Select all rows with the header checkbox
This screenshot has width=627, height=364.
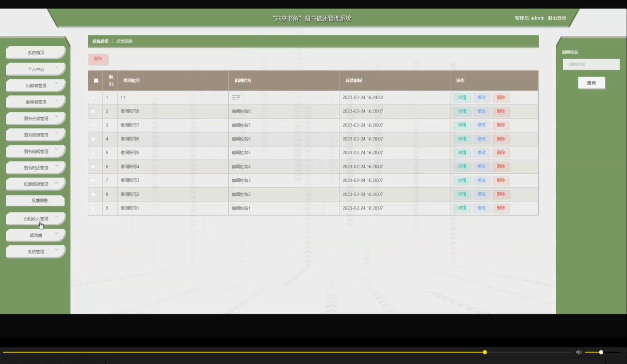pyautogui.click(x=96, y=81)
